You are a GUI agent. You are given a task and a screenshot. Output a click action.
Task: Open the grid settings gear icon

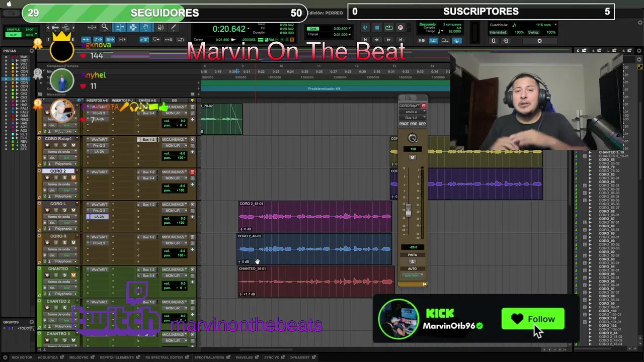click(x=539, y=41)
